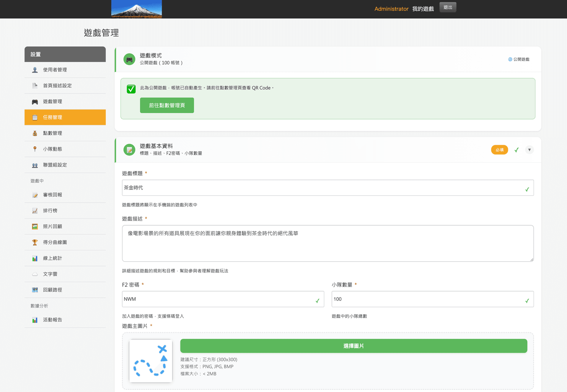Open 活動報告 via the report icon

pos(35,320)
